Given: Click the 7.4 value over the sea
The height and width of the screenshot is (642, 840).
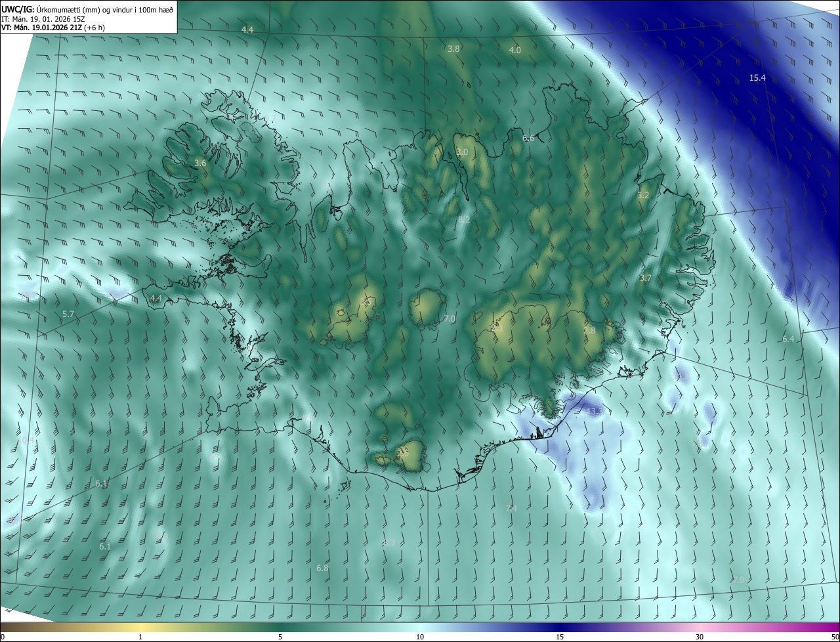Looking at the screenshot, I should [x=511, y=509].
